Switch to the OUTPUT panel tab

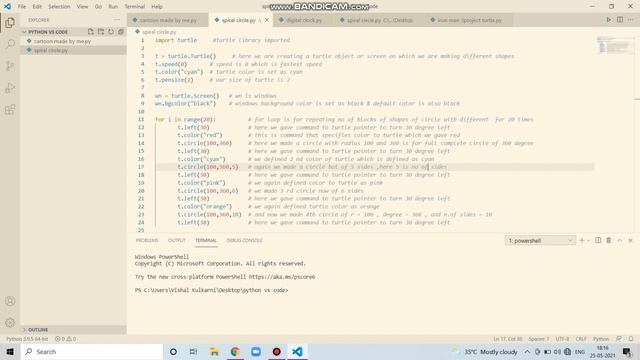point(177,240)
